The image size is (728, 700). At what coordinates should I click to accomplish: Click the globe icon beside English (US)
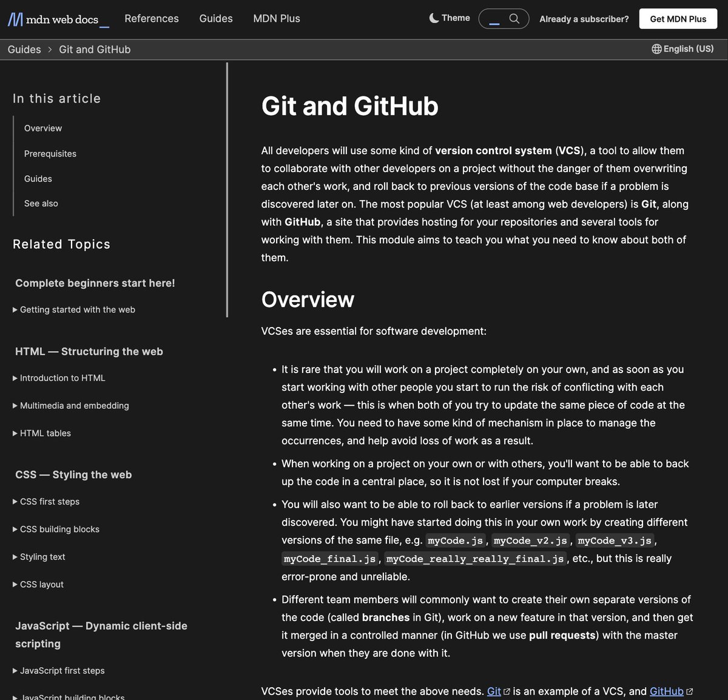pyautogui.click(x=656, y=49)
